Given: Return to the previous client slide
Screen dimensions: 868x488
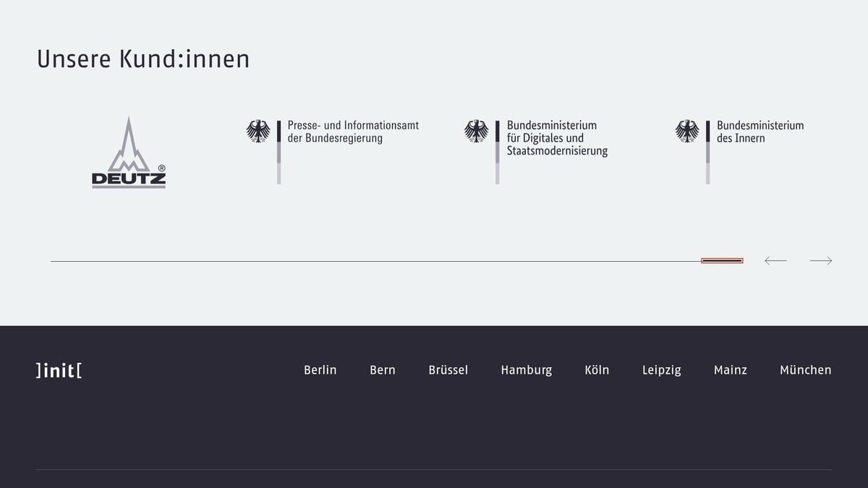Looking at the screenshot, I should coord(775,260).
